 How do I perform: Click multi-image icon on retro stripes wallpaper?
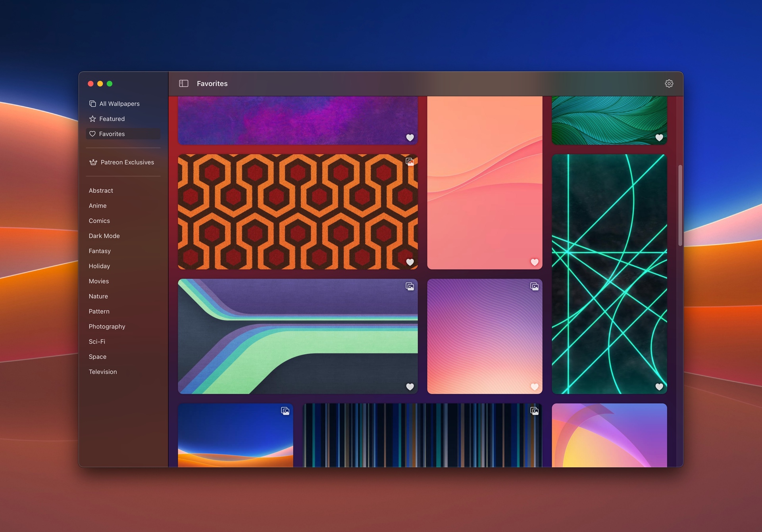coord(410,286)
